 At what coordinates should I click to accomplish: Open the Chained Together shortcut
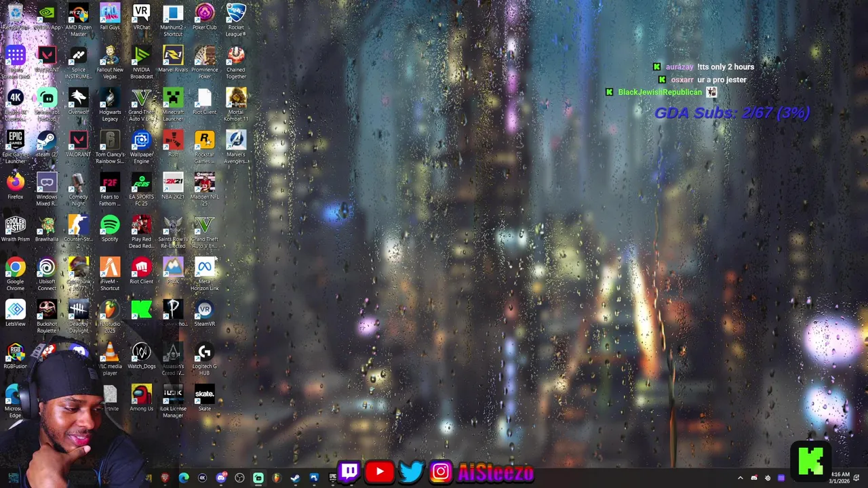236,62
